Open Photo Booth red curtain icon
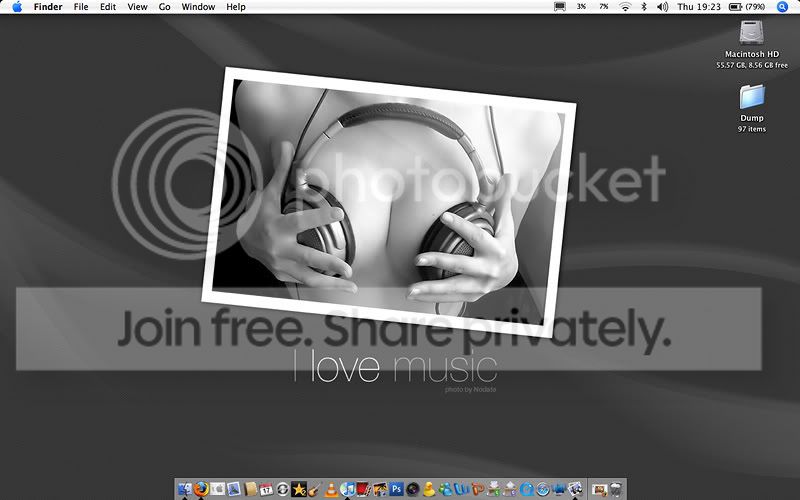Viewport: 800px width, 500px height. 364,489
